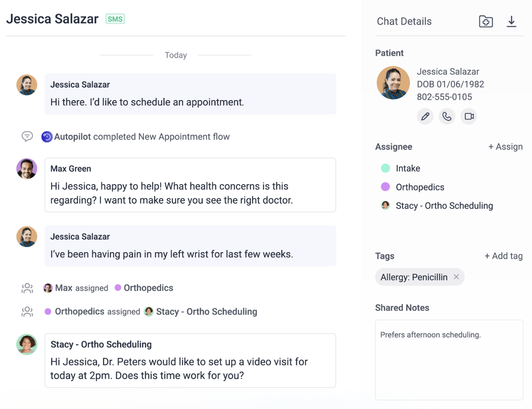Click Jessica Salazar's patient profile photo
The width and height of the screenshot is (532, 409).
click(x=393, y=83)
